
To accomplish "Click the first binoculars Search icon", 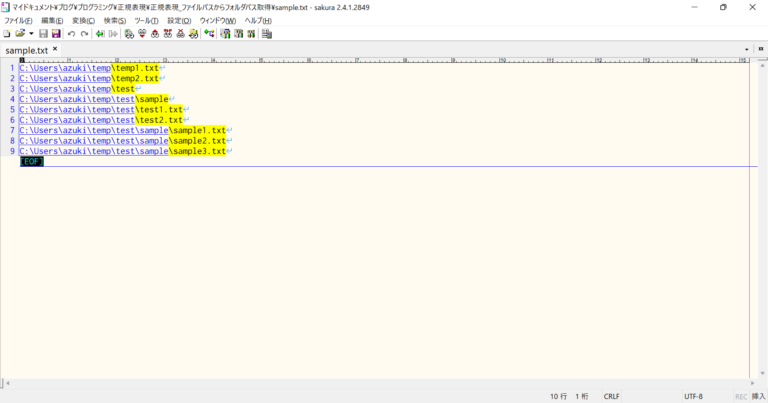I will pos(128,33).
